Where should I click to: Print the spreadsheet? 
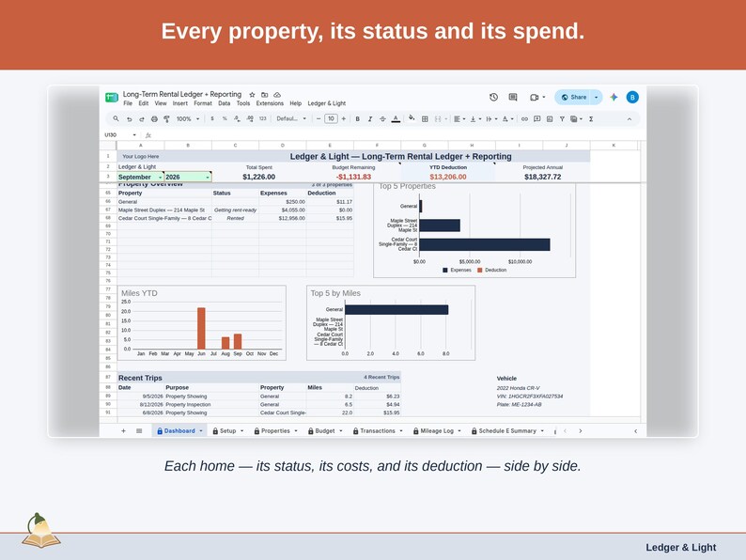154,119
